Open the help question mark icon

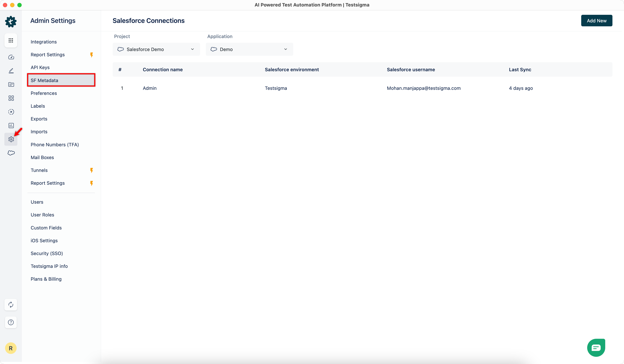click(11, 322)
